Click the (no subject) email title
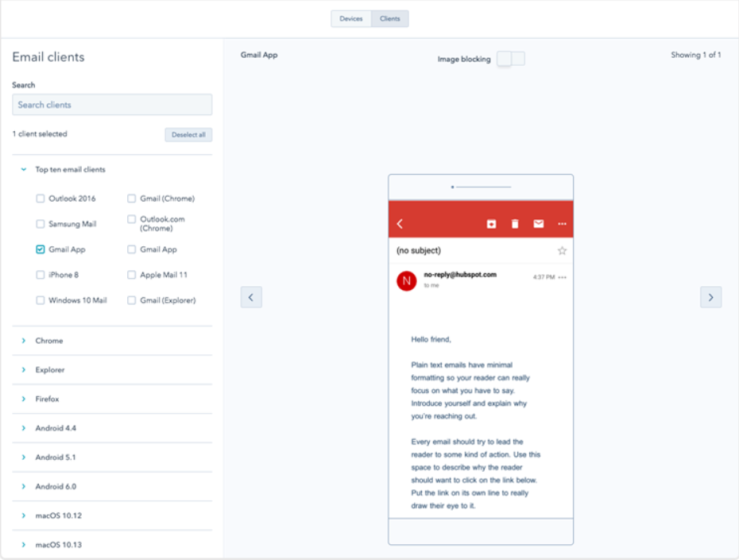The width and height of the screenshot is (739, 560). click(x=419, y=250)
